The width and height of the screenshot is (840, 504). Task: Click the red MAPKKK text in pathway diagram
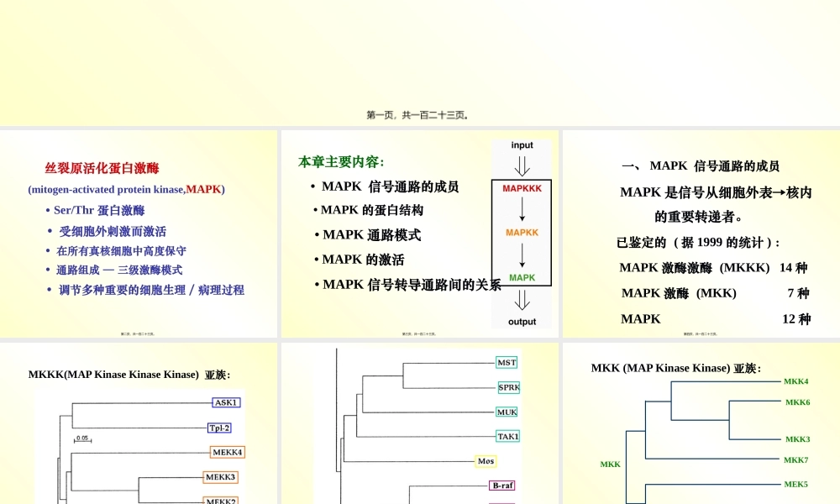pos(522,189)
